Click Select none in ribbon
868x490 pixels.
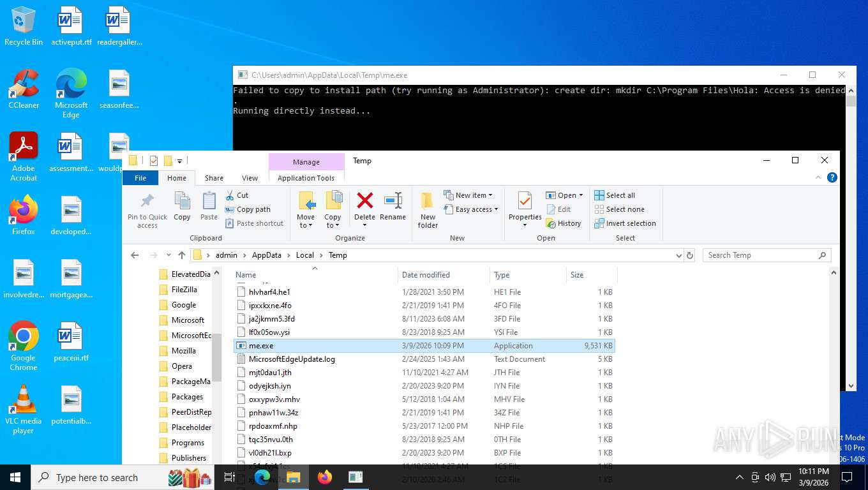point(619,209)
